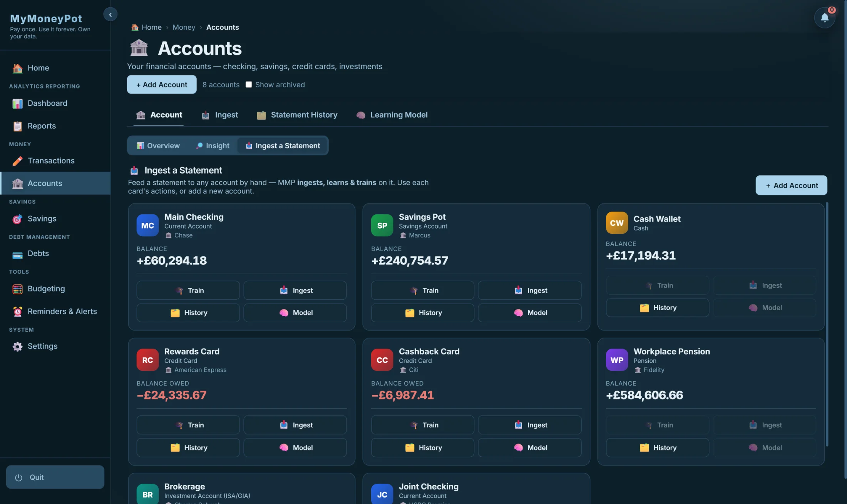The width and height of the screenshot is (847, 504).
Task: Click Ingest on Cashback Card
Action: coord(530,425)
